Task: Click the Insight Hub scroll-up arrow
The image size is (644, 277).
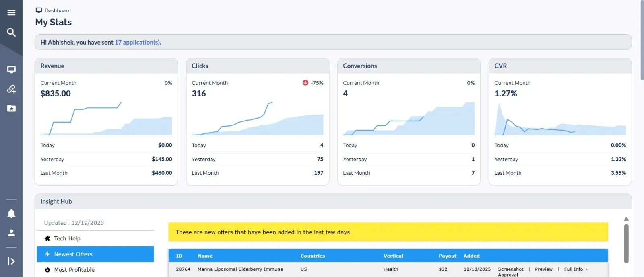Action: tap(626, 219)
